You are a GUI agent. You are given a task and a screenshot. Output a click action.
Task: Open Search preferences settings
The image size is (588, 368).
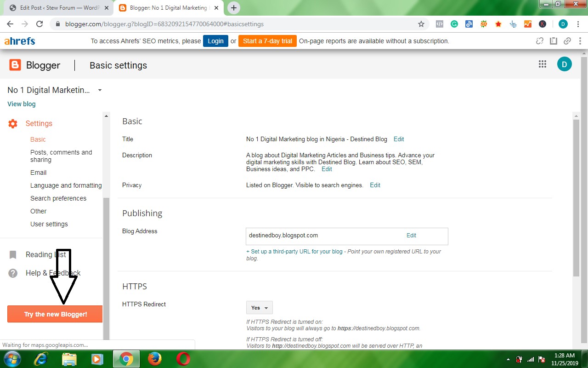pyautogui.click(x=58, y=198)
